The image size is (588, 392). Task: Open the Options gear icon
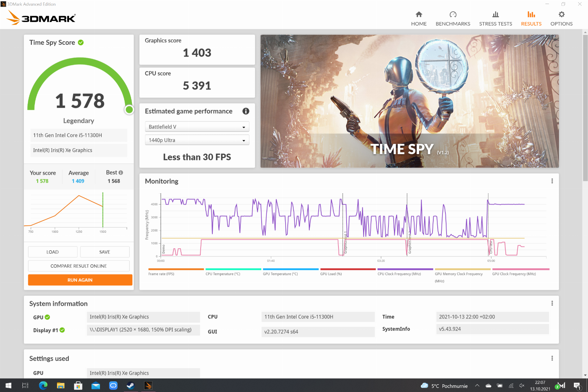(561, 14)
